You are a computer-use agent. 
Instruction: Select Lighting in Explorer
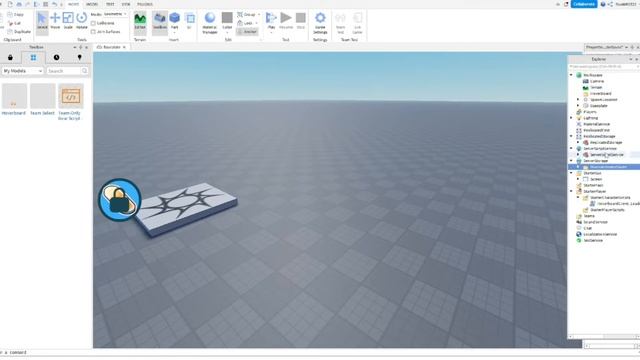tap(590, 118)
